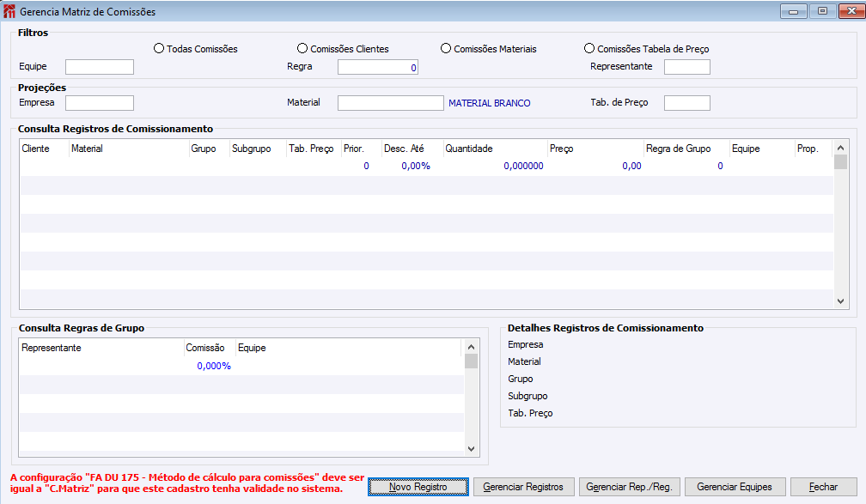Open Gerenciar Equipes

point(735,487)
